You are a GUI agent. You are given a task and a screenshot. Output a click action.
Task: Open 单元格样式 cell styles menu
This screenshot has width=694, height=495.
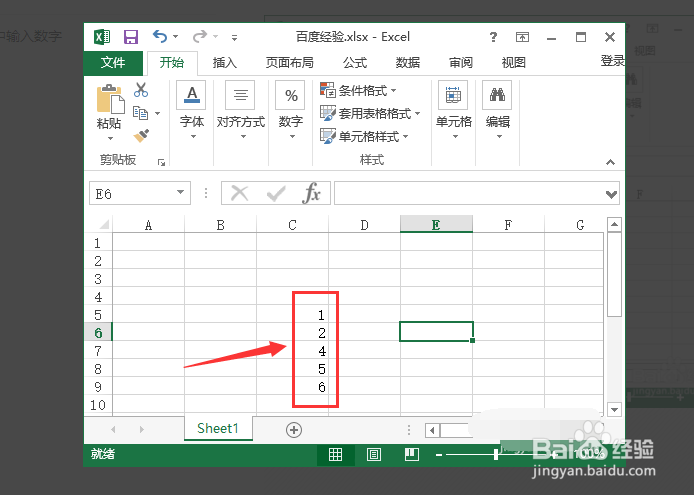coord(364,136)
